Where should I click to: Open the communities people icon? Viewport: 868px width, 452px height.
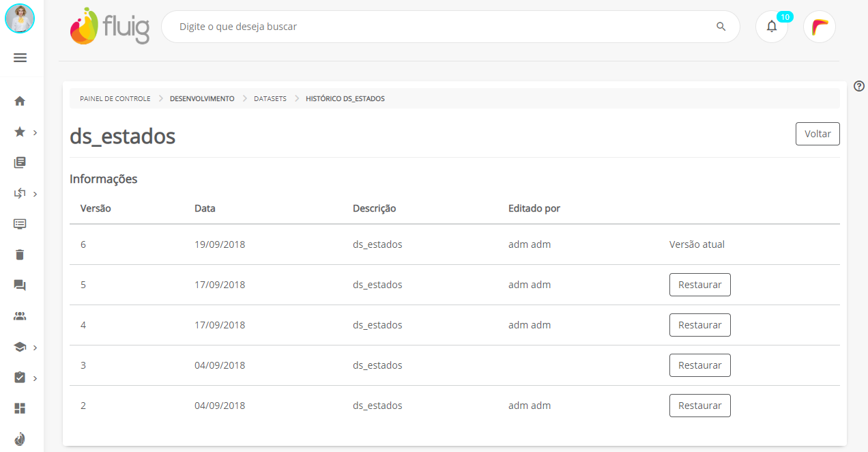coord(20,316)
